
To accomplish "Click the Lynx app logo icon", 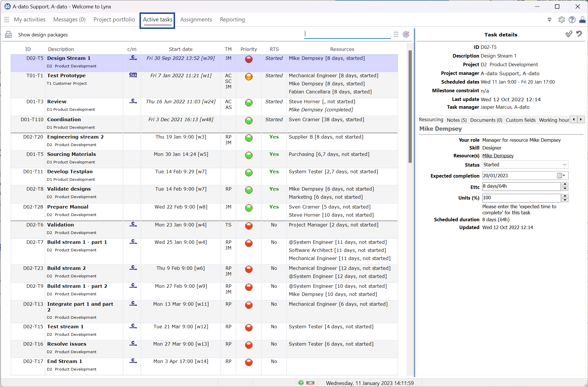I will (x=8, y=6).
